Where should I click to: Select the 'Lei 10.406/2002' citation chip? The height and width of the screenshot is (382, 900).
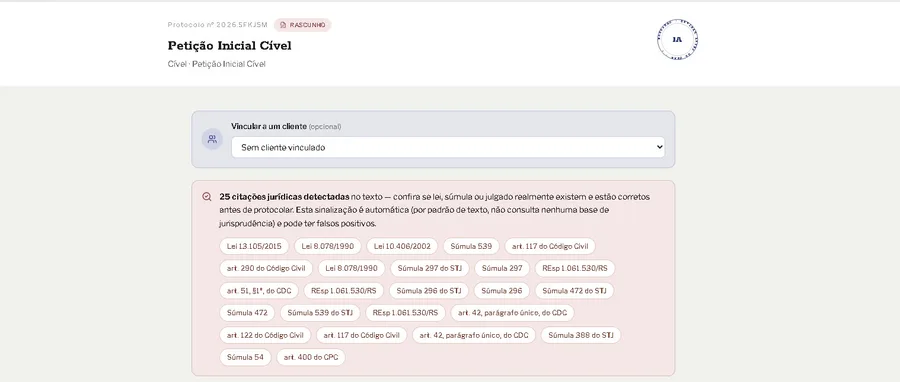click(x=402, y=246)
